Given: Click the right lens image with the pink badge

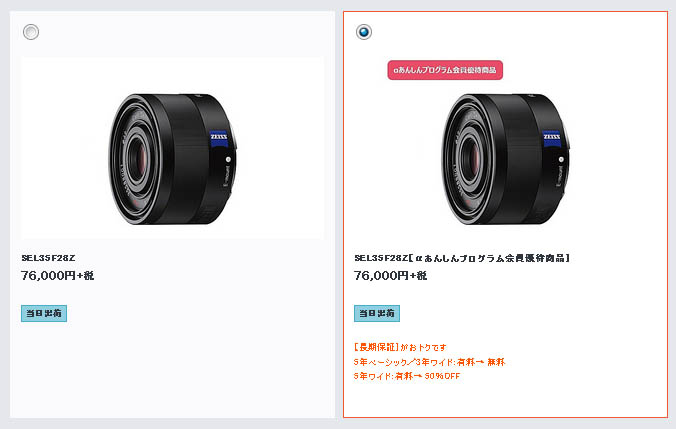Looking at the screenshot, I should pos(505,159).
